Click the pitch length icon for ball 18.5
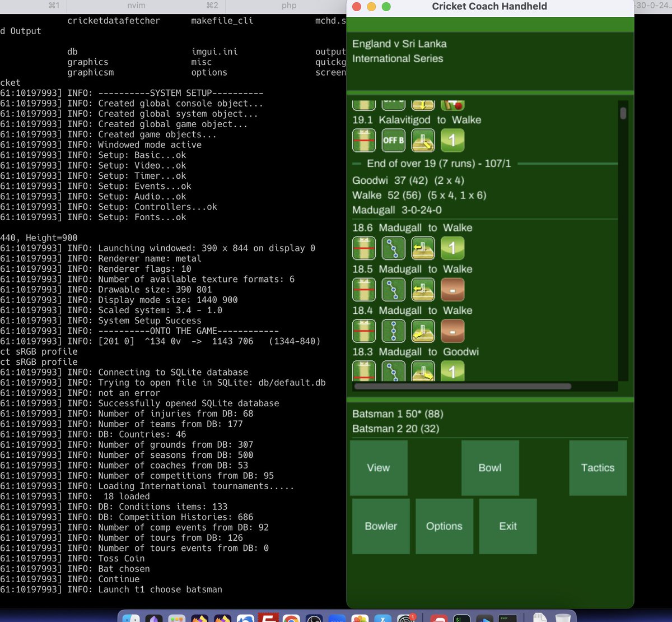Viewport: 672px width, 622px height. coord(364,290)
